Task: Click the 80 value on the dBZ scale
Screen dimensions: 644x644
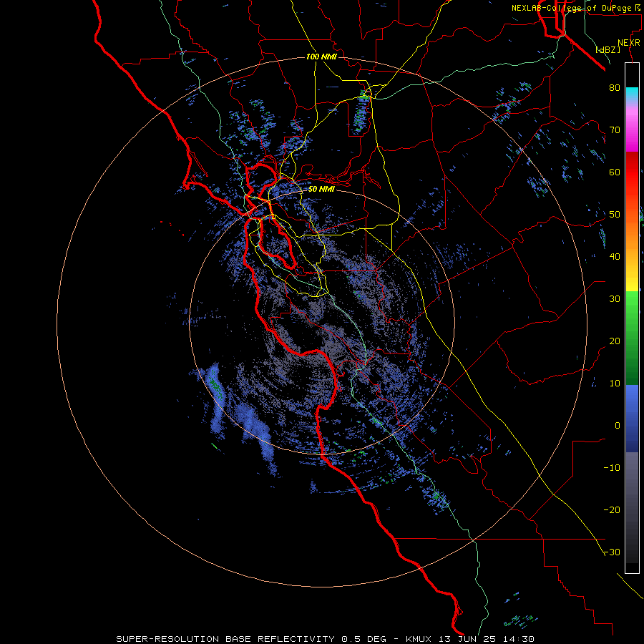Action: pyautogui.click(x=615, y=88)
